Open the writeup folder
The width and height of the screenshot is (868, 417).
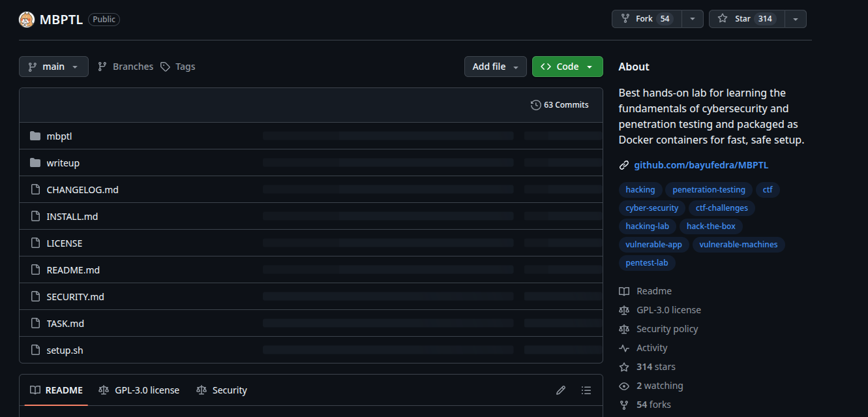[x=63, y=163]
